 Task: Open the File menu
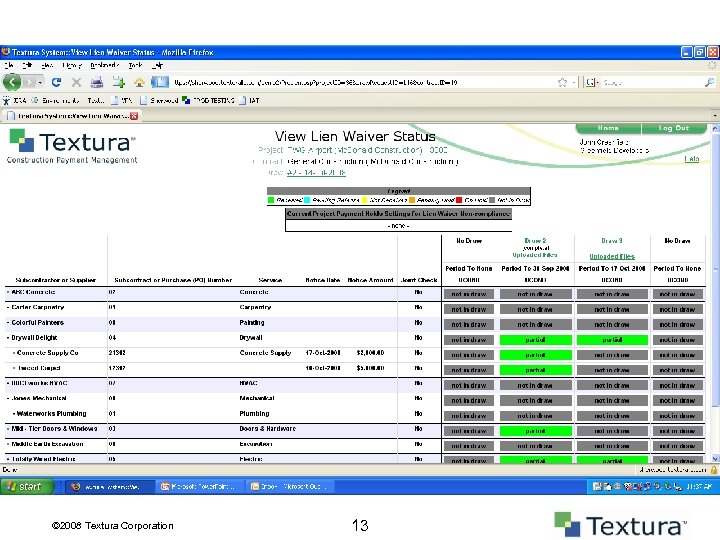[9, 66]
